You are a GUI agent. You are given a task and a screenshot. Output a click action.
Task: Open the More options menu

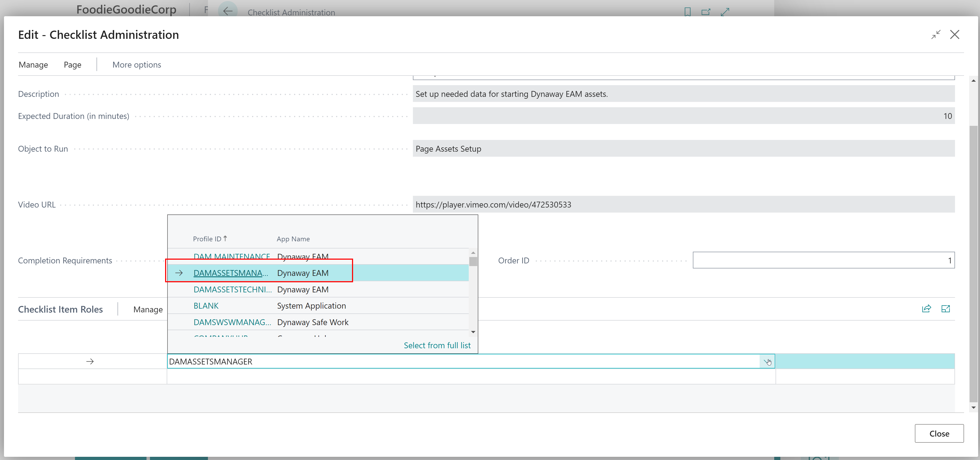coord(136,65)
